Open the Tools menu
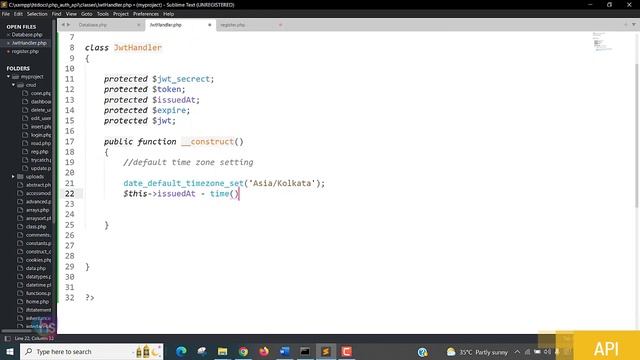This screenshot has width=640, height=360. pos(103,14)
